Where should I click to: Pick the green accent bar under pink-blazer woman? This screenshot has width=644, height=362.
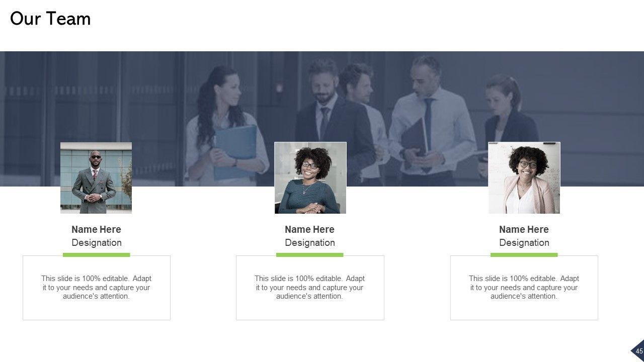(524, 255)
